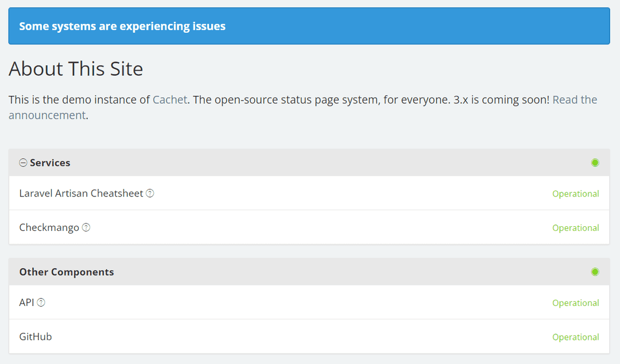This screenshot has width=620, height=364.
Task: Click the Operational label next to Laravel Artisan Cheatsheet
Action: pos(576,193)
